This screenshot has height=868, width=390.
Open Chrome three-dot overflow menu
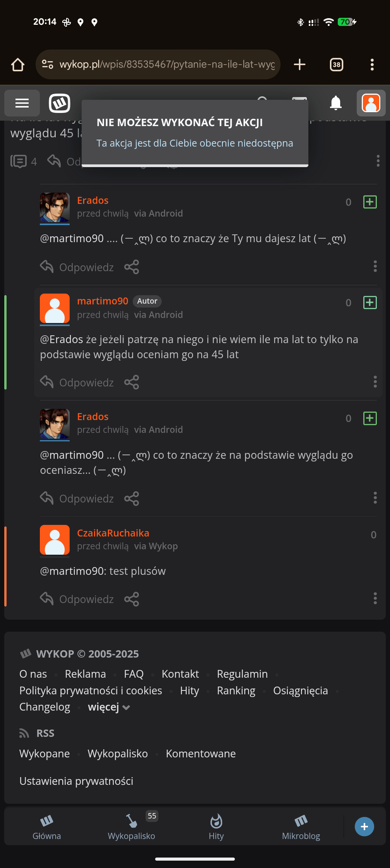pyautogui.click(x=372, y=65)
